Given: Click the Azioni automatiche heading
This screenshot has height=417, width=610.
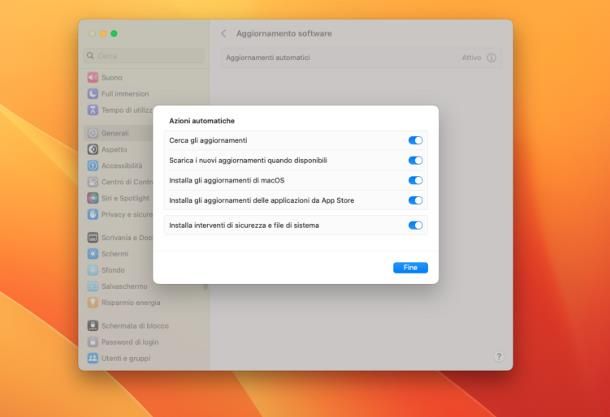Looking at the screenshot, I should pyautogui.click(x=202, y=121).
